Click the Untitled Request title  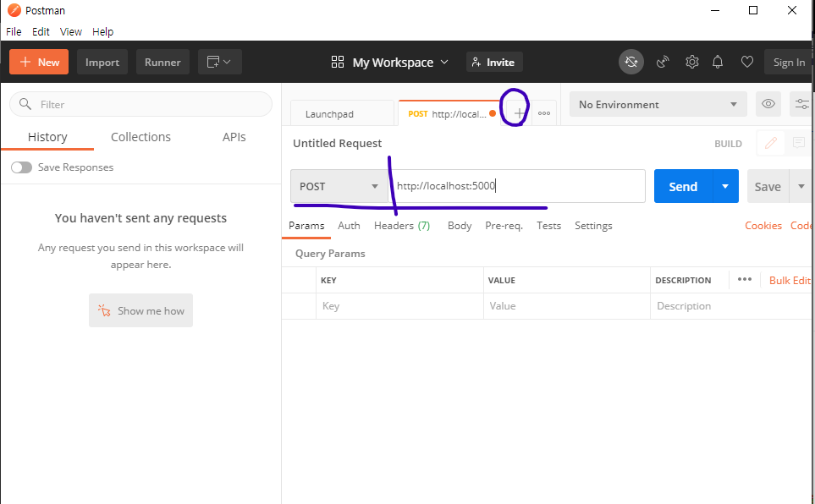pyautogui.click(x=338, y=144)
